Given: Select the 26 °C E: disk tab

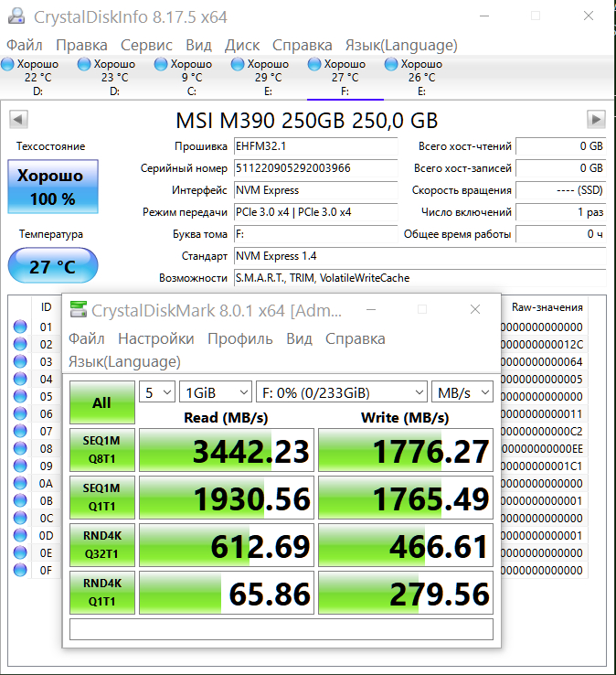Looking at the screenshot, I should (x=421, y=78).
